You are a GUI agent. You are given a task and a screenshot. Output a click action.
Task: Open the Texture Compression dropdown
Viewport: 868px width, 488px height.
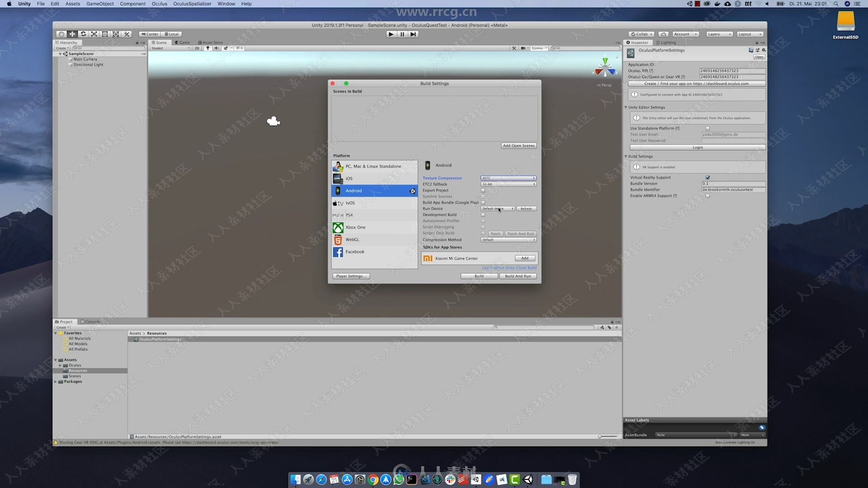pos(508,178)
